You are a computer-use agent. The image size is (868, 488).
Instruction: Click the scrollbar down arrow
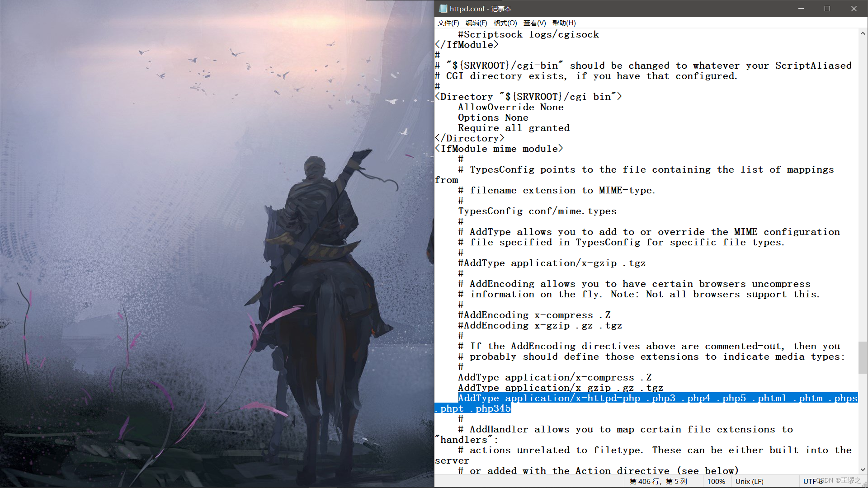(x=863, y=470)
